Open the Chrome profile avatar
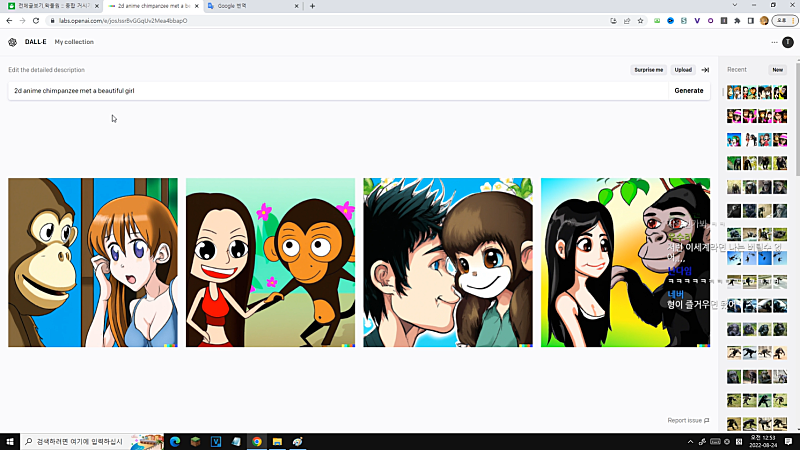This screenshot has height=450, width=800. 764,21
